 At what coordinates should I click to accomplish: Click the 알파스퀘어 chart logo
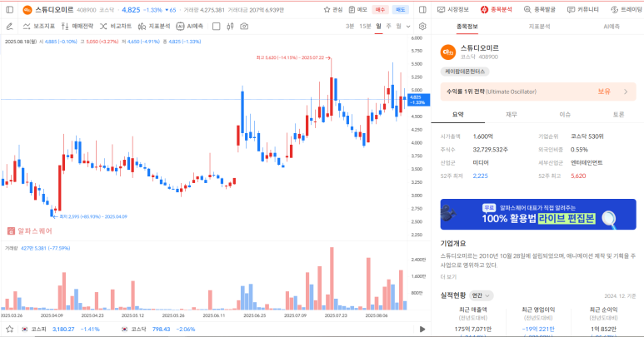(30, 230)
